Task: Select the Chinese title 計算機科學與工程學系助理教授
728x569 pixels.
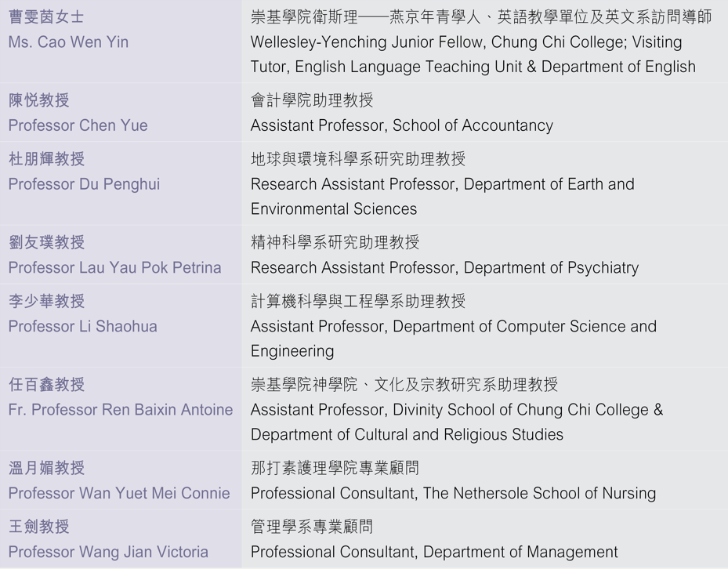Action: 357,301
